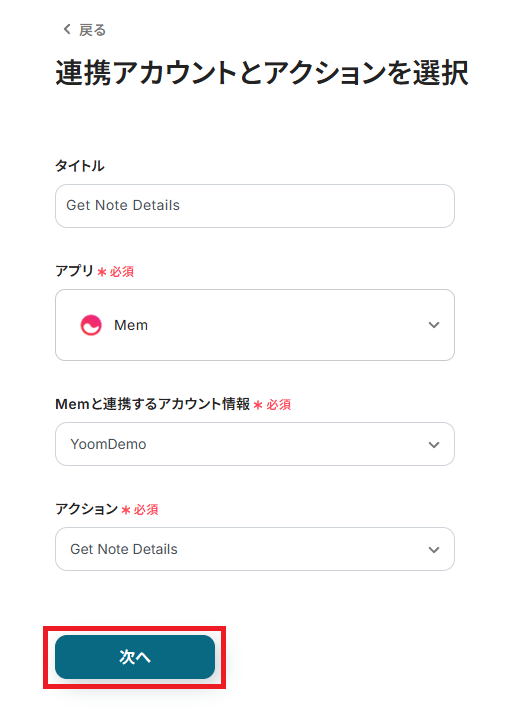Screen dimensions: 526x711
Task: Click the 連携アカウントとアクションを選択 heading
Action: click(x=262, y=73)
